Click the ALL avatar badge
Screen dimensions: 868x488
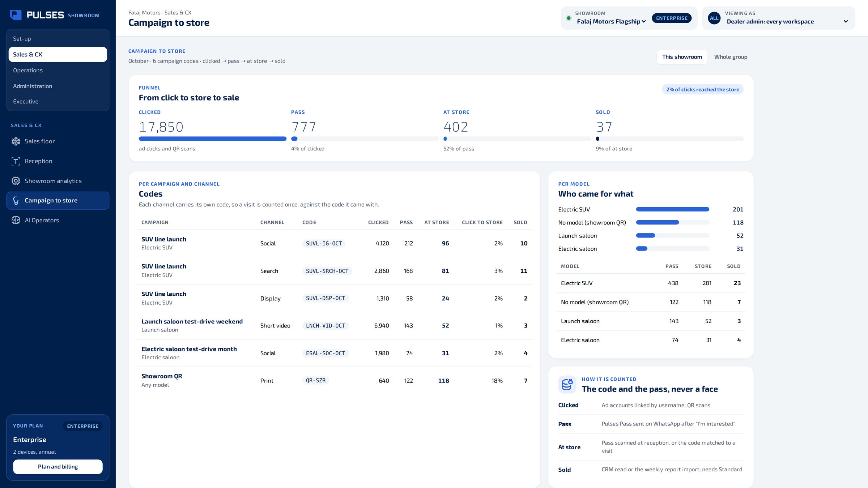coord(714,18)
